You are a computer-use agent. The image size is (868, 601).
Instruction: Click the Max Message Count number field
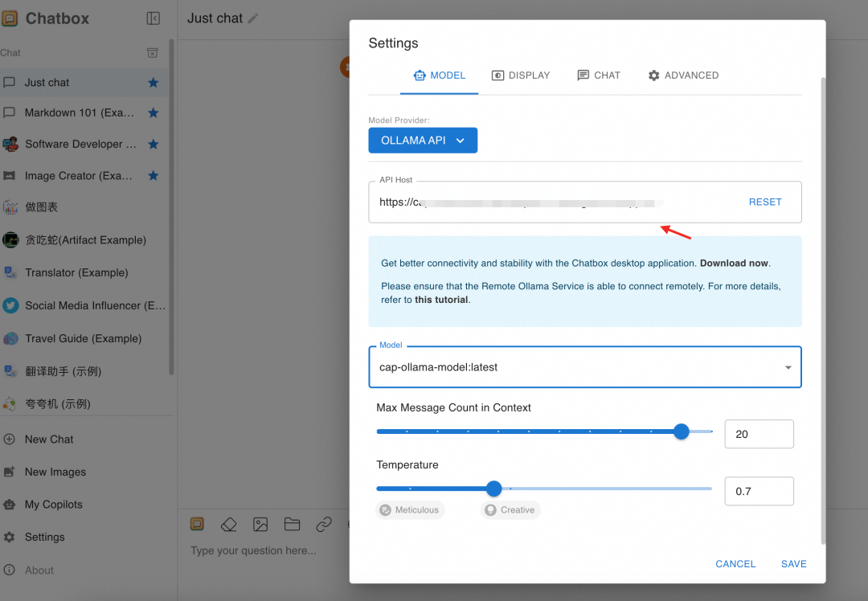pyautogui.click(x=759, y=434)
